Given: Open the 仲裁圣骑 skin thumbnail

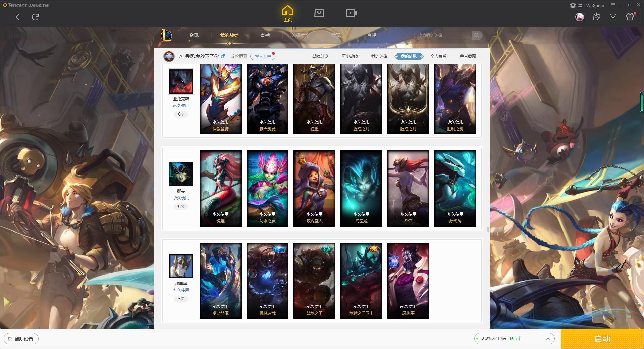Looking at the screenshot, I should click(x=220, y=99).
